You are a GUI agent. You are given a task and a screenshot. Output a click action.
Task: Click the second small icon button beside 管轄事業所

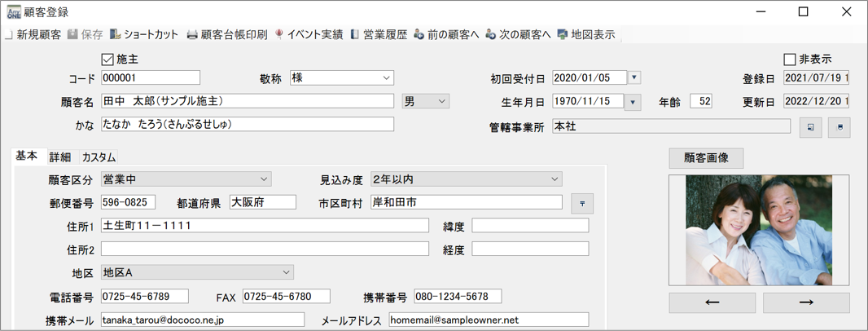click(839, 127)
